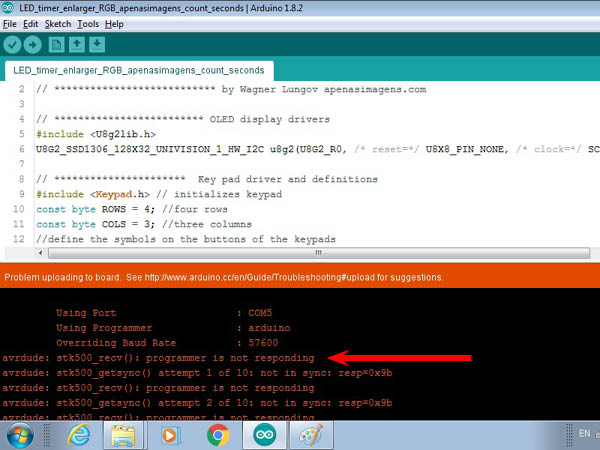The width and height of the screenshot is (600, 450).
Task: Switch to Arduino IDE taskbar icon
Action: coord(265,435)
